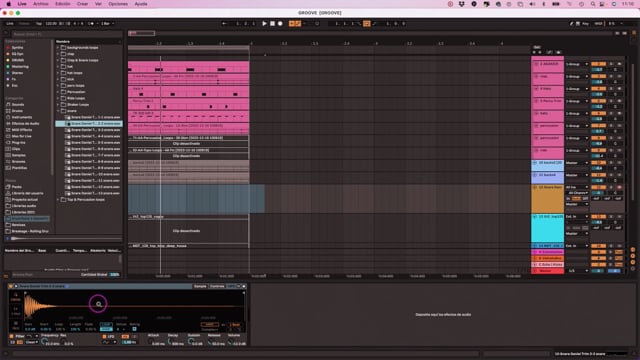Toggle the red arm button on snare track 12
Viewport: 640px width, 360px height.
coord(619,187)
